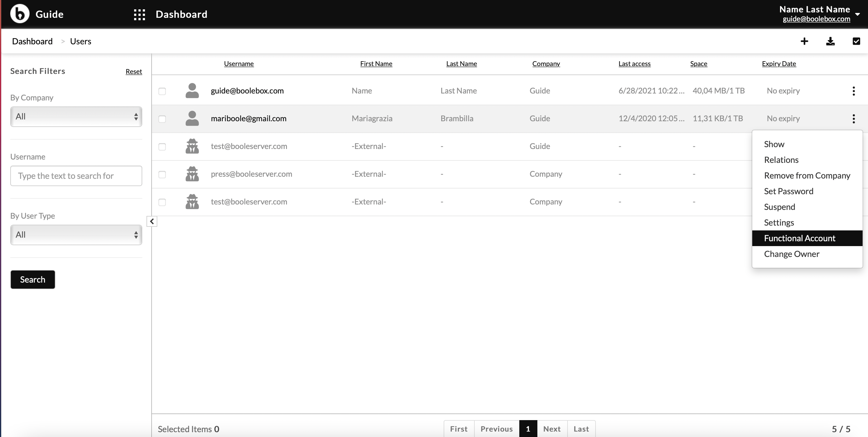Open the account dropdown arrow beside Name Last Name
This screenshot has width=868, height=437.
(857, 14)
